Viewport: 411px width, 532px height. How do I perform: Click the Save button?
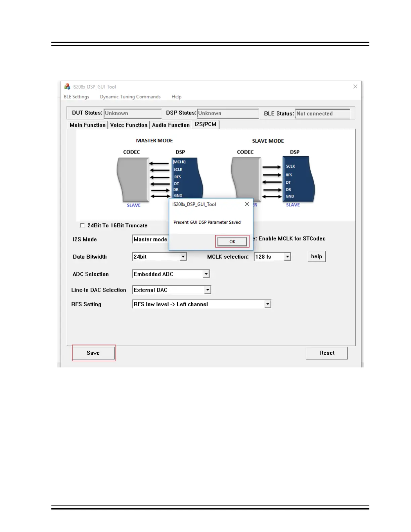pyautogui.click(x=94, y=353)
